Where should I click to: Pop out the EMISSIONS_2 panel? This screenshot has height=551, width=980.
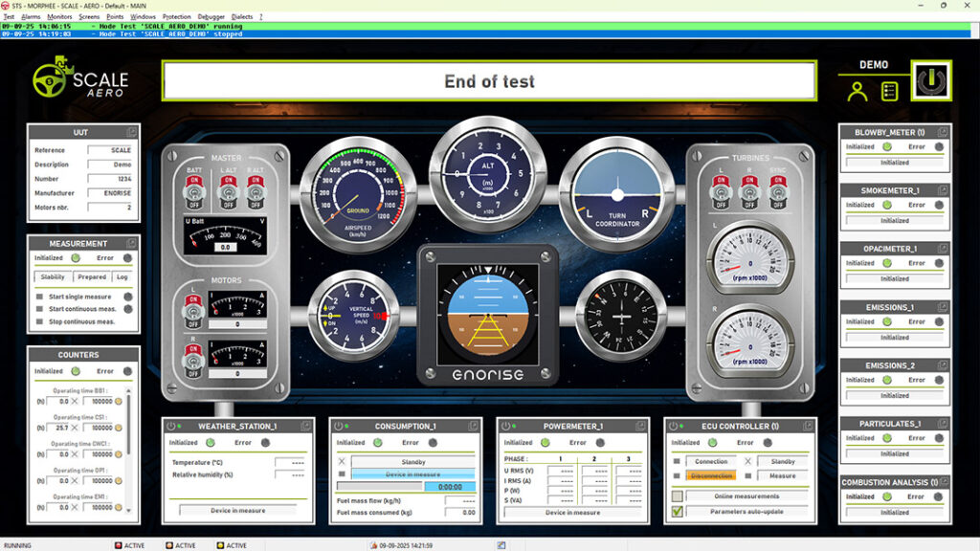(943, 364)
